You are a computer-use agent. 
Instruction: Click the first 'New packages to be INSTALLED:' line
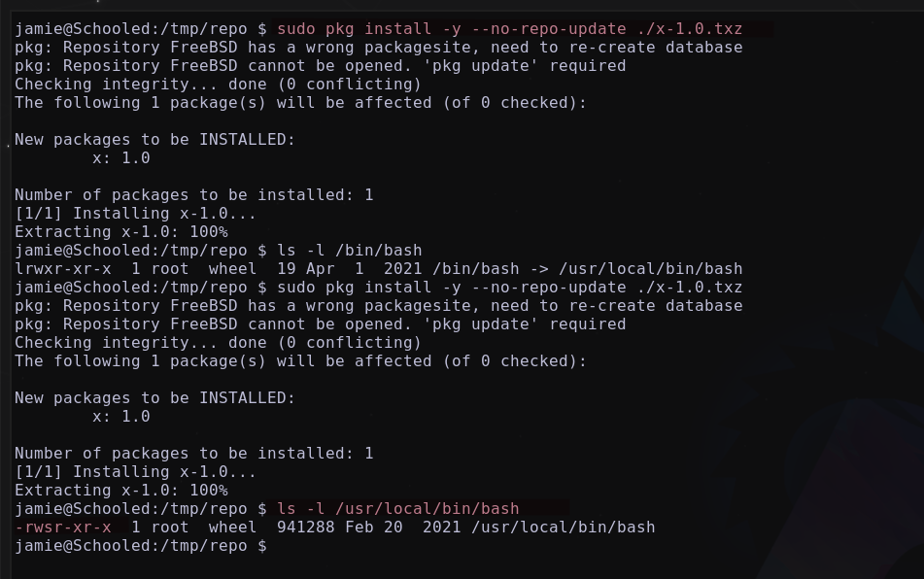(x=155, y=140)
